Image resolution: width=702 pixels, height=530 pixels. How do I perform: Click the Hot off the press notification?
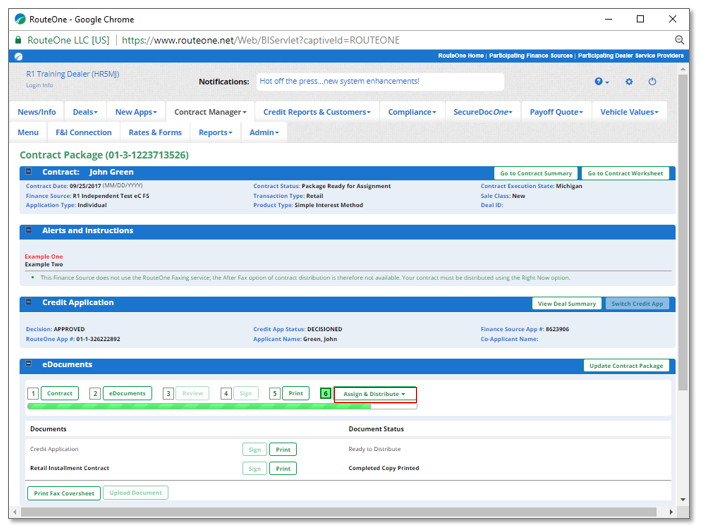[x=339, y=81]
